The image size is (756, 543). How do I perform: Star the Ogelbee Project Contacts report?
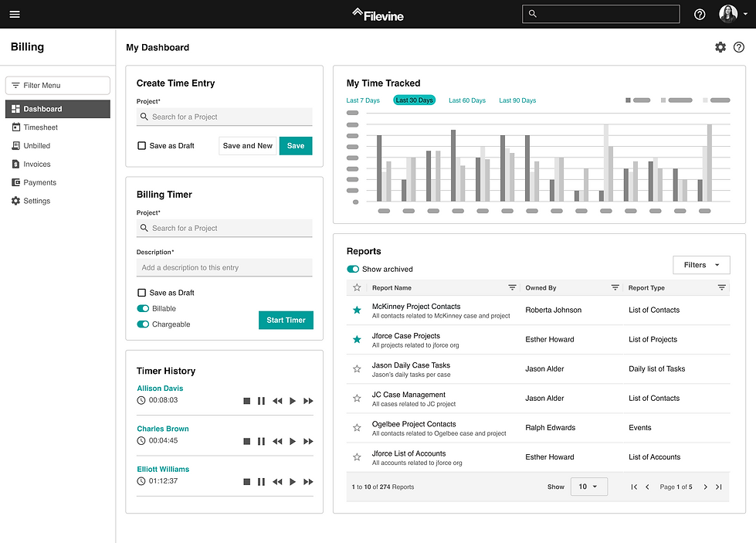(357, 428)
